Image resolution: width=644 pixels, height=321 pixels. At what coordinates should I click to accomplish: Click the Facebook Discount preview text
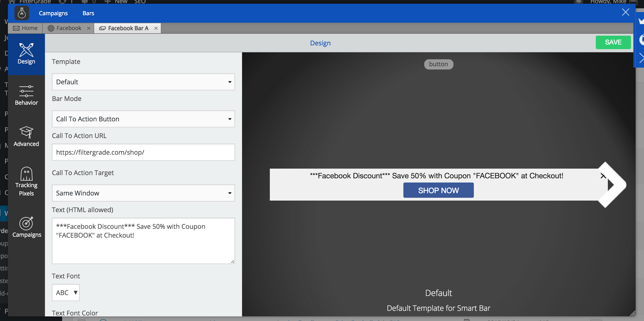tap(436, 176)
